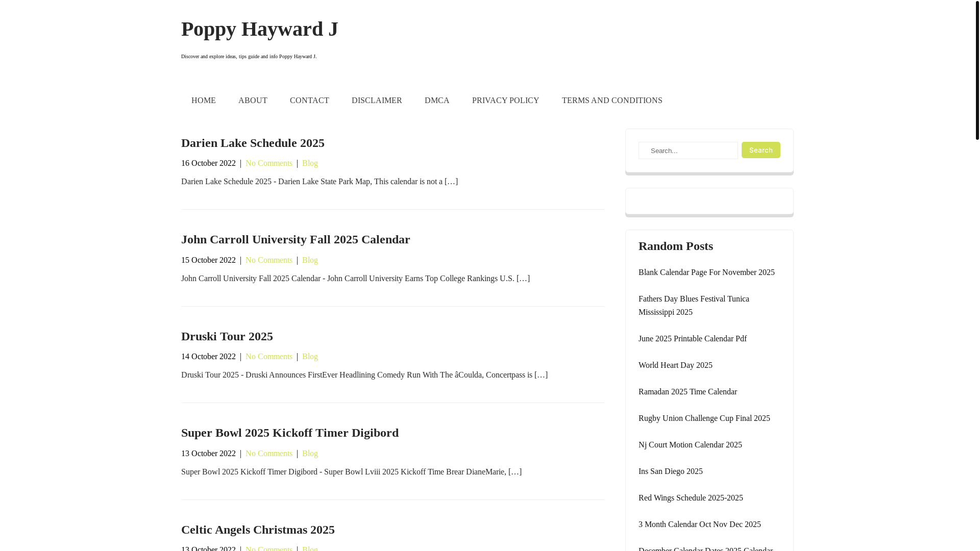This screenshot has width=980, height=551.
Task: Click date 14 October 2022 text
Action: (208, 357)
